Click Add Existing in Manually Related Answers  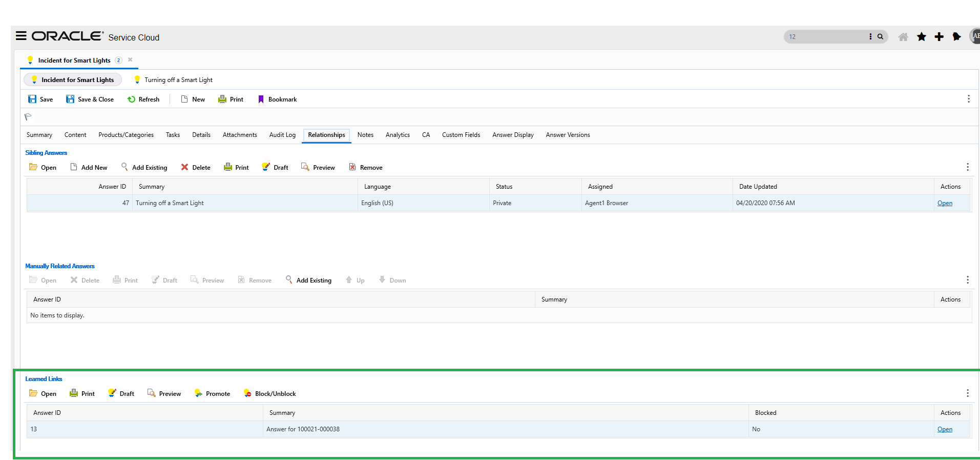tap(308, 281)
